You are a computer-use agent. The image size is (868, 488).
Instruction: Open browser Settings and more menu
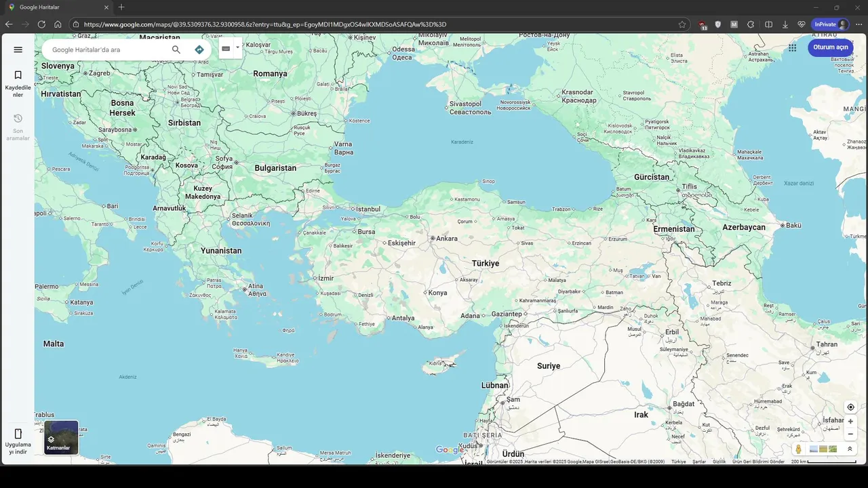(859, 24)
